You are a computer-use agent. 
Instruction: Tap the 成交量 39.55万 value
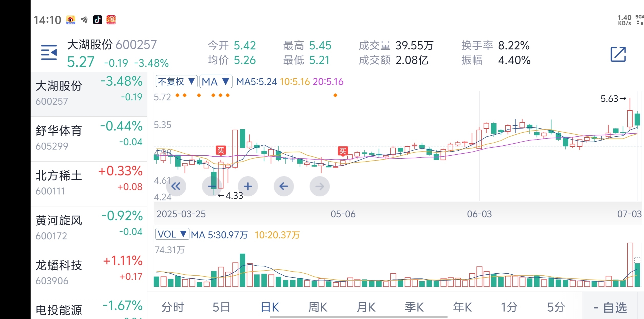coord(414,46)
